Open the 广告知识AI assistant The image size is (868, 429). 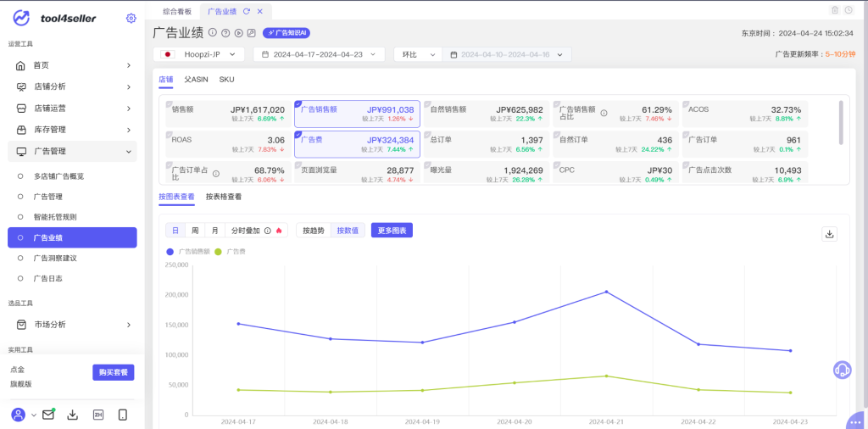pos(287,33)
